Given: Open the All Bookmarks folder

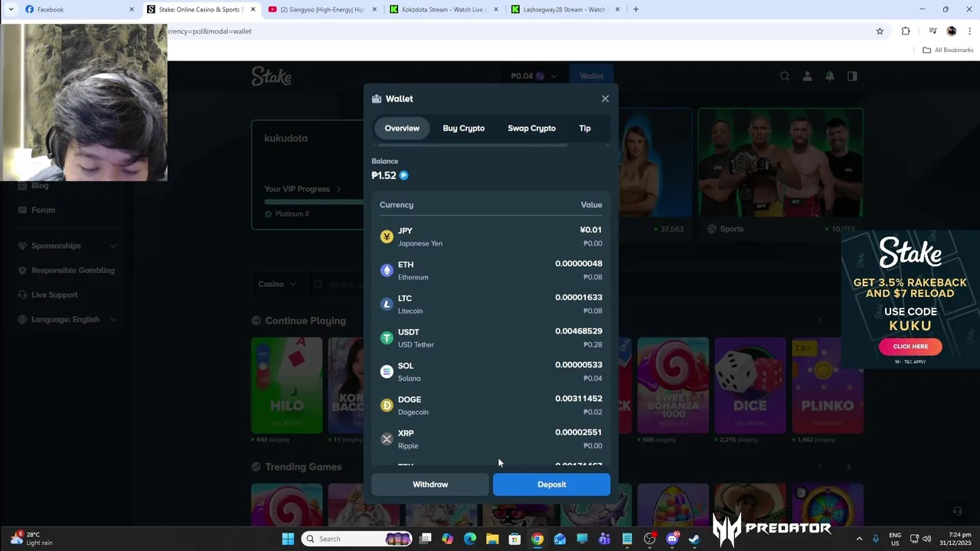Looking at the screenshot, I should pos(948,50).
